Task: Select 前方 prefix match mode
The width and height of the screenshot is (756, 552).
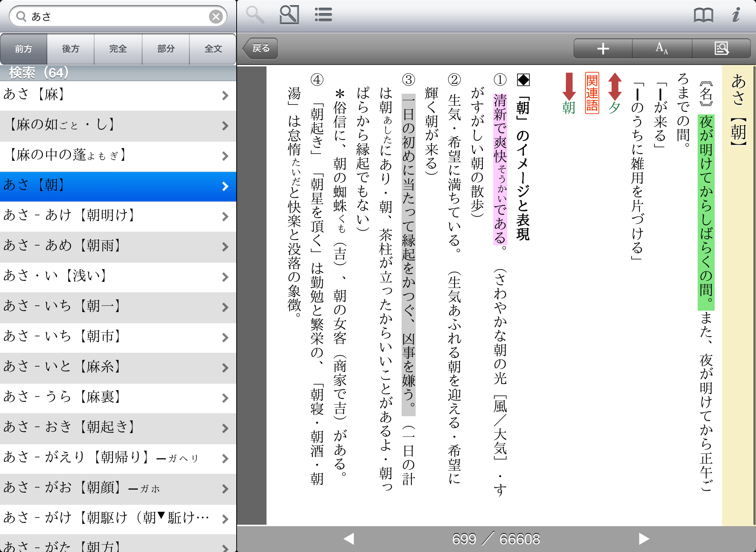Action: pos(24,49)
